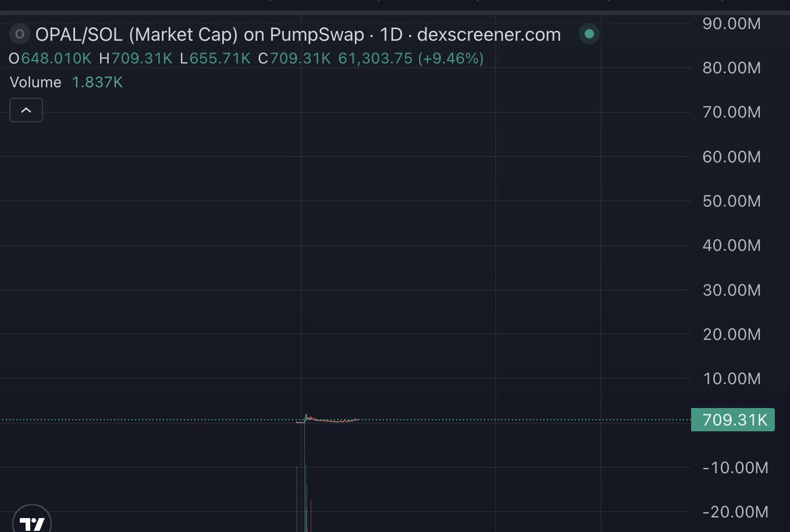The image size is (790, 532).
Task: Click the candlestick cluster on the chart
Action: pyautogui.click(x=327, y=419)
